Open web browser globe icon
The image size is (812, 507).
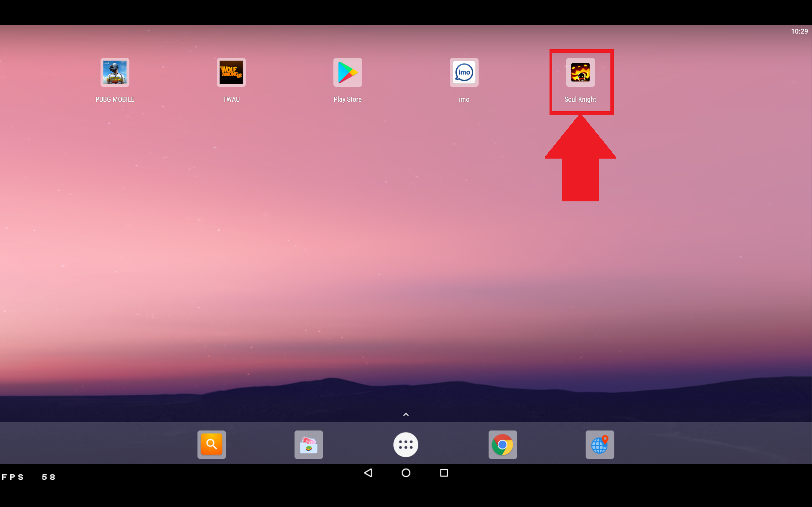point(599,444)
